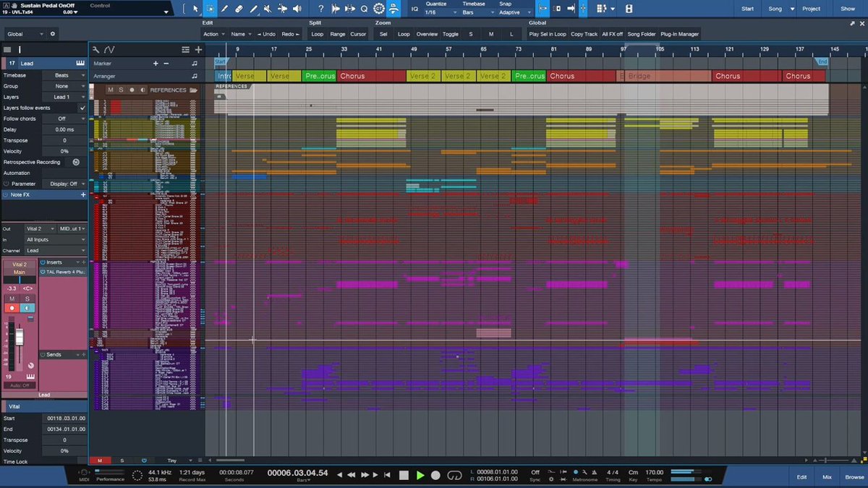Select the Listen speaker tool
868x488 pixels.
coord(297,9)
